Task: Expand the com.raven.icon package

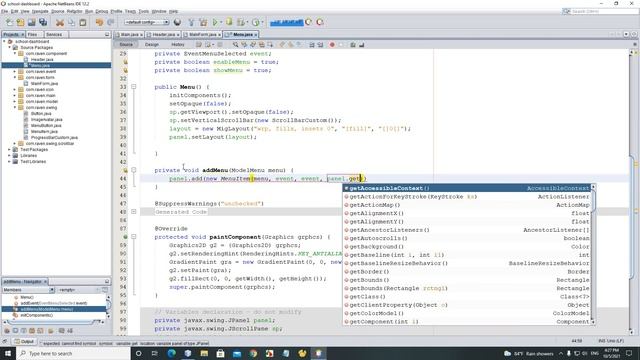Action: pos(15,89)
